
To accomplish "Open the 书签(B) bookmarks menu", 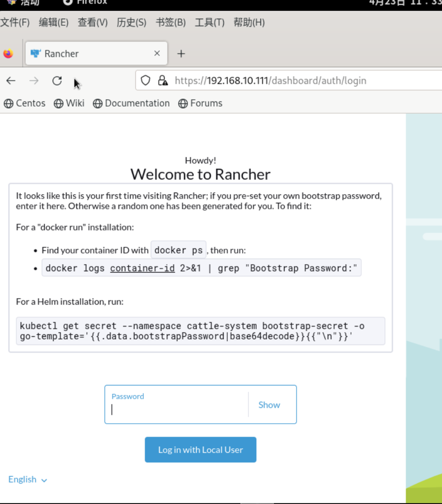I will tap(171, 23).
